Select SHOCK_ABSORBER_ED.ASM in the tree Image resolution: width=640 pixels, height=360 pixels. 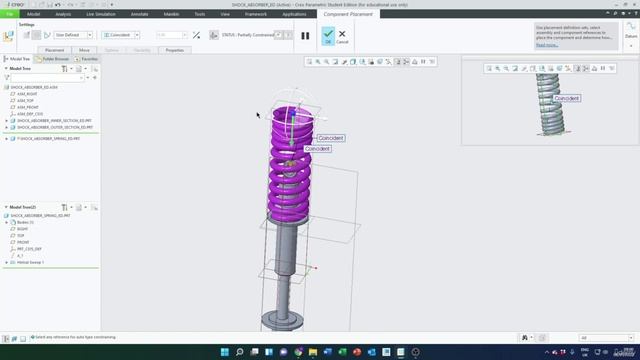[x=33, y=87]
